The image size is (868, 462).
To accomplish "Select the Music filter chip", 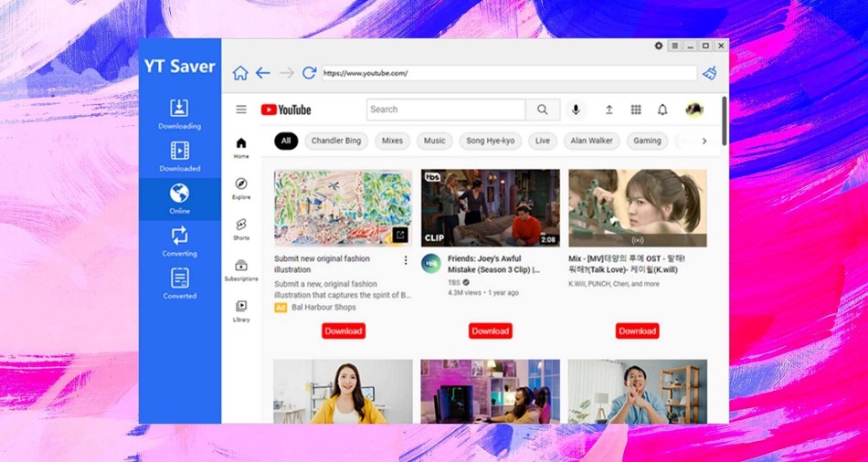I will tap(435, 142).
